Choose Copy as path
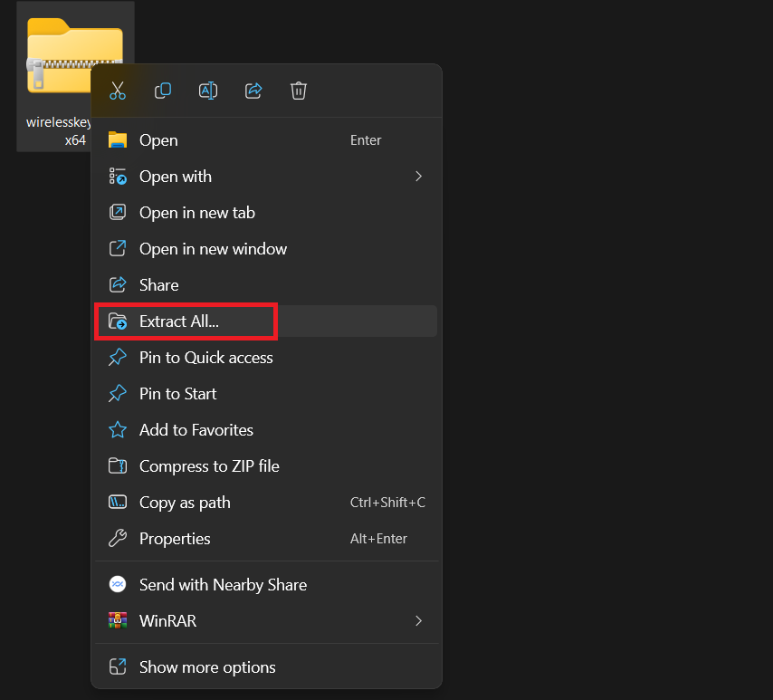The height and width of the screenshot is (700, 773). (x=185, y=503)
